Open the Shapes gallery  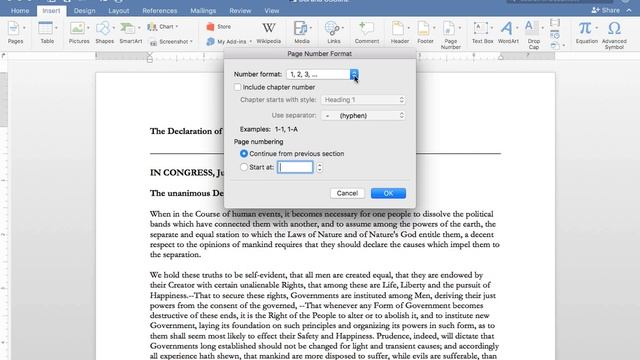click(x=104, y=32)
